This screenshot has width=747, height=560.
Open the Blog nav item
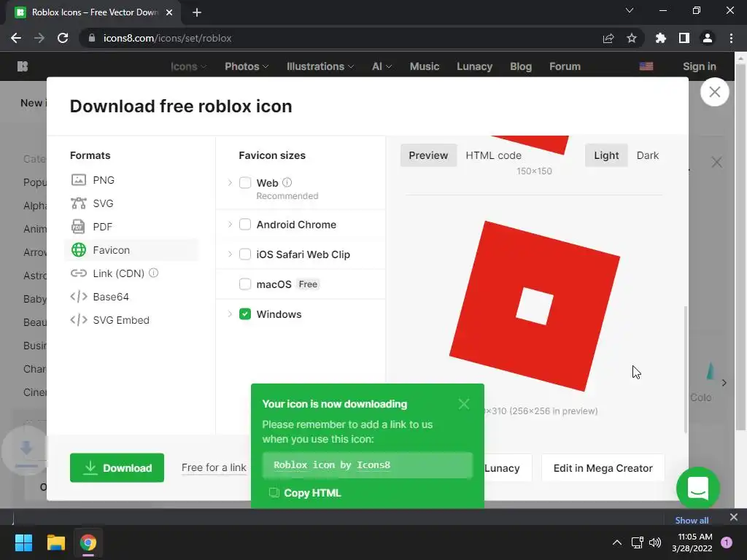point(521,66)
